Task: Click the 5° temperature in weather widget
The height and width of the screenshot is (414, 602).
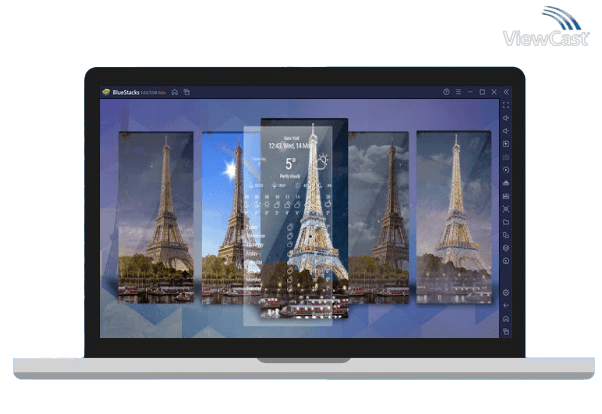Action: tap(291, 164)
